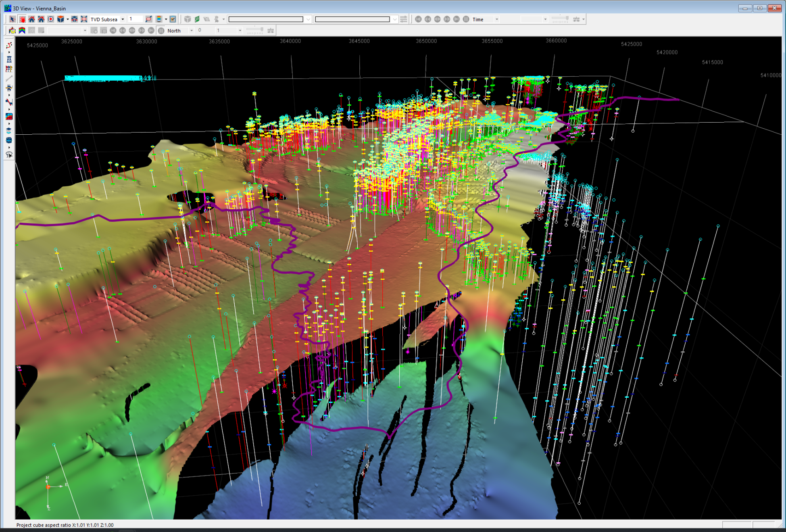Toggle the clipboard checkmark button
This screenshot has height=532, width=786.
tap(173, 19)
